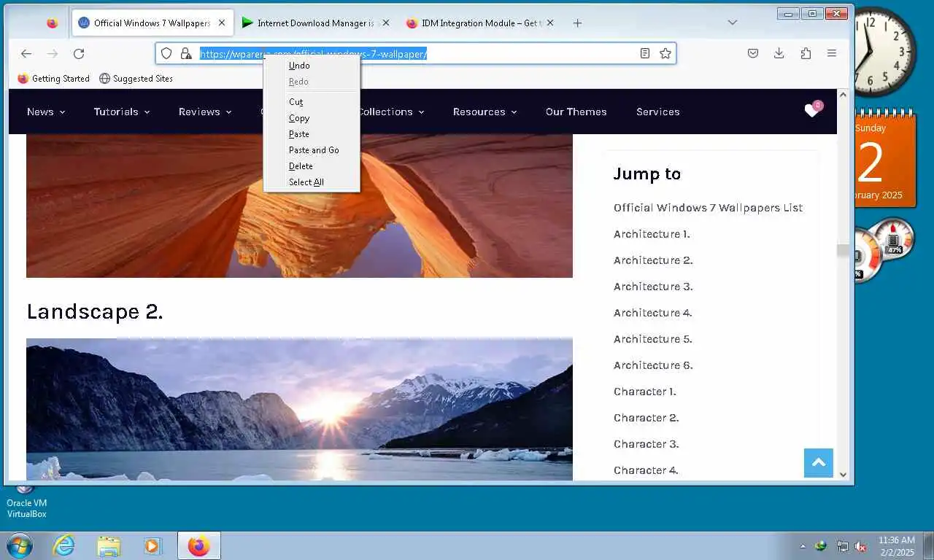Open the Getting Started bookmark
Viewport: 934px width, 560px height.
(53, 79)
